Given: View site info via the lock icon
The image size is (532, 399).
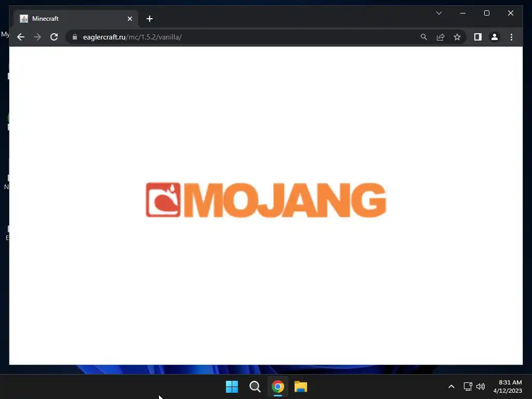Looking at the screenshot, I should [75, 37].
